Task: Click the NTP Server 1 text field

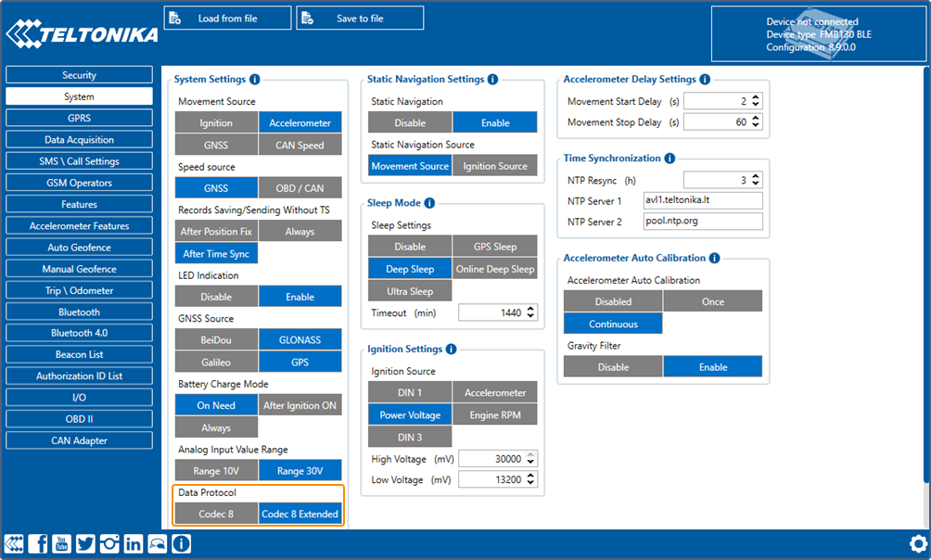Action: (702, 200)
